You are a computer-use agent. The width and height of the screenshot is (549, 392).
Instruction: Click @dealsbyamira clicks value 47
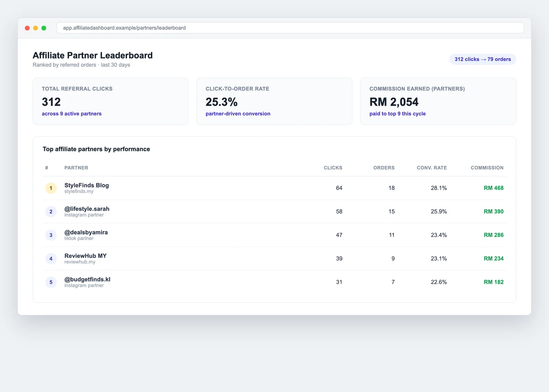click(x=339, y=235)
